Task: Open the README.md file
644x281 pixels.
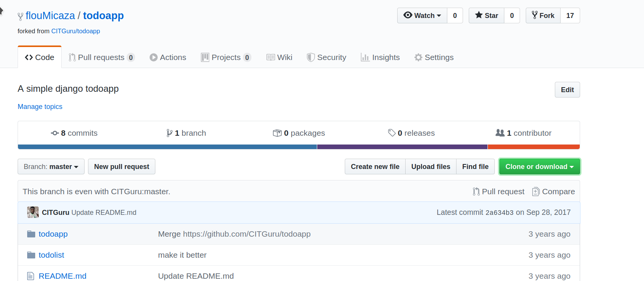Action: point(62,276)
